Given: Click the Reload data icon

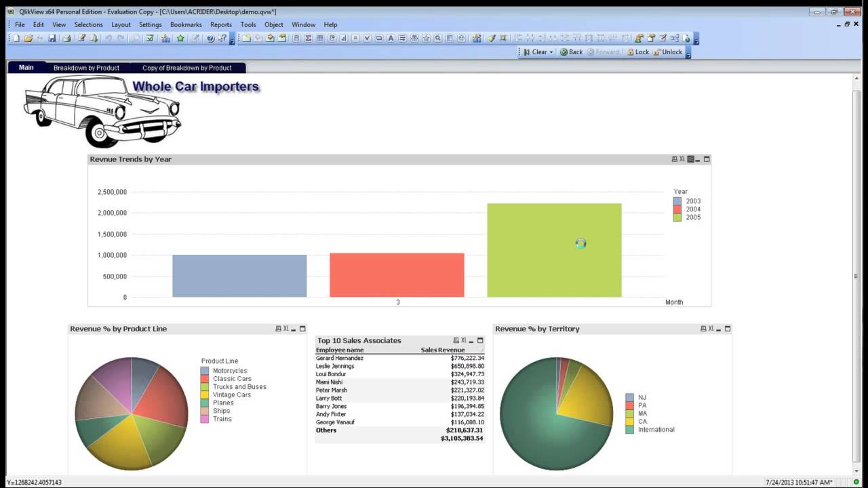Looking at the screenshot, I should click(94, 38).
